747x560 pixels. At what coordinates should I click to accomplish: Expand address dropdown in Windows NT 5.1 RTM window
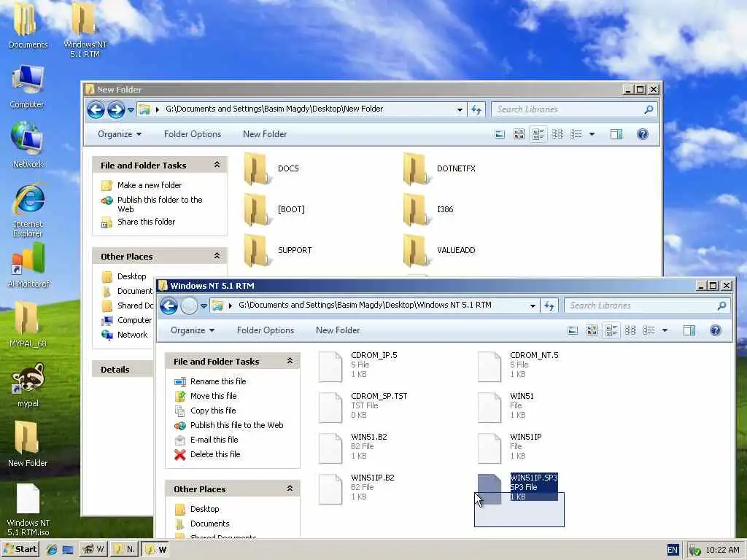pyautogui.click(x=533, y=306)
